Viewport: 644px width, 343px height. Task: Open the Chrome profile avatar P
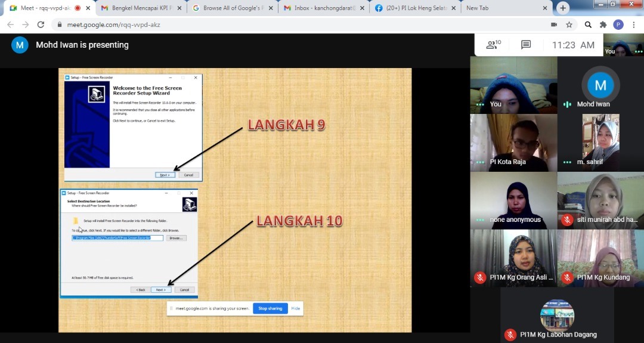click(x=618, y=24)
